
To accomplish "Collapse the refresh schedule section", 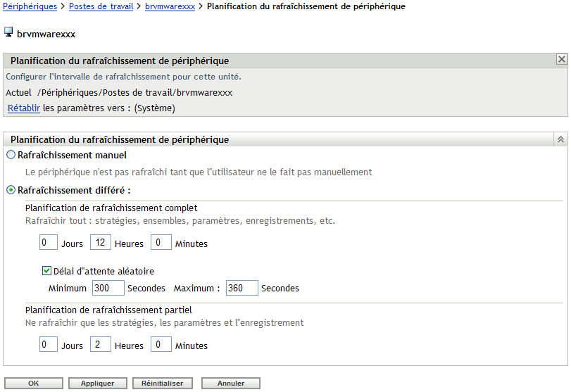I will coord(561,139).
